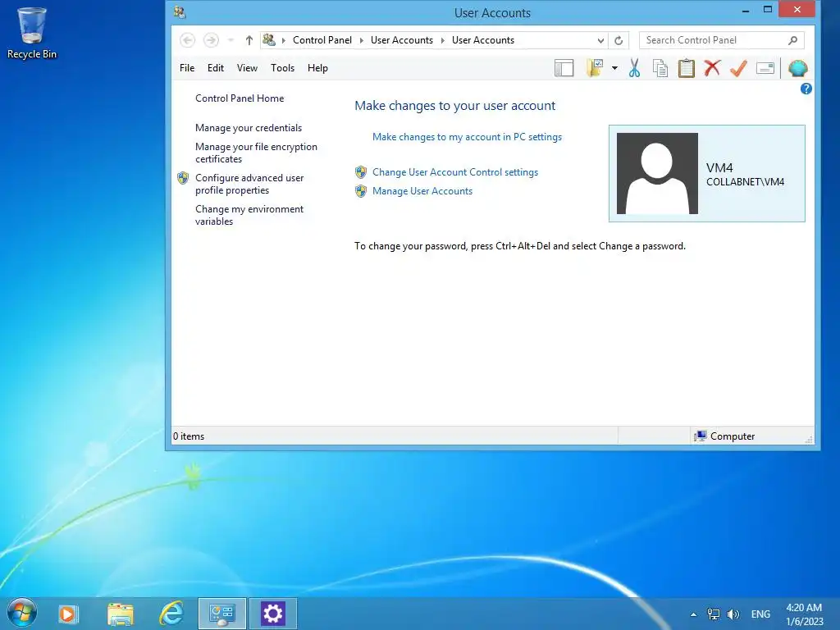Click the orange checkmark icon
The width and height of the screenshot is (840, 630).
(738, 68)
